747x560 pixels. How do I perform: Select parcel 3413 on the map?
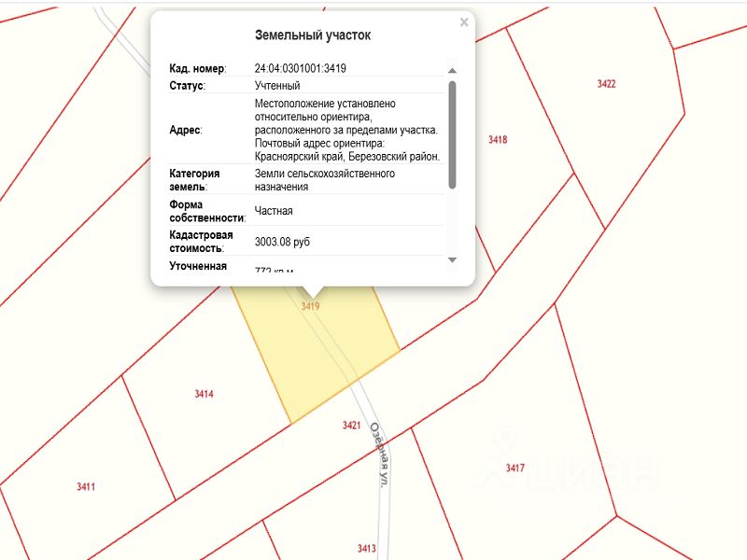[367, 549]
